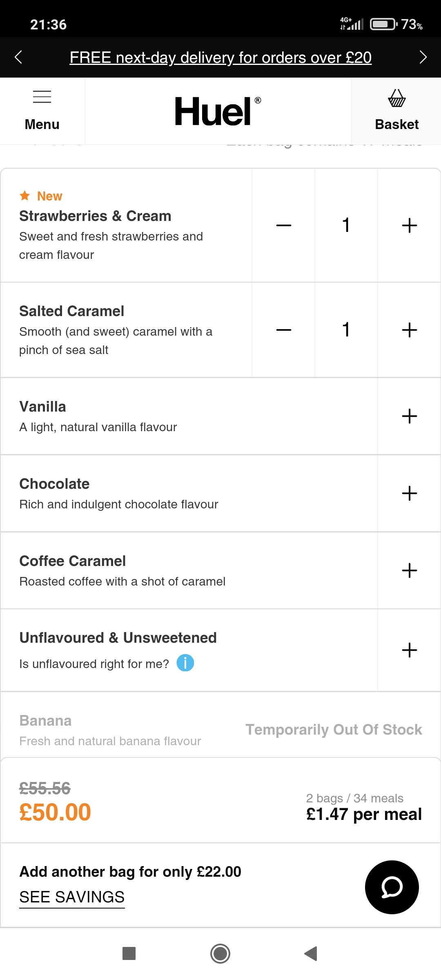
Task: Open free next-day delivery link
Action: click(x=220, y=58)
